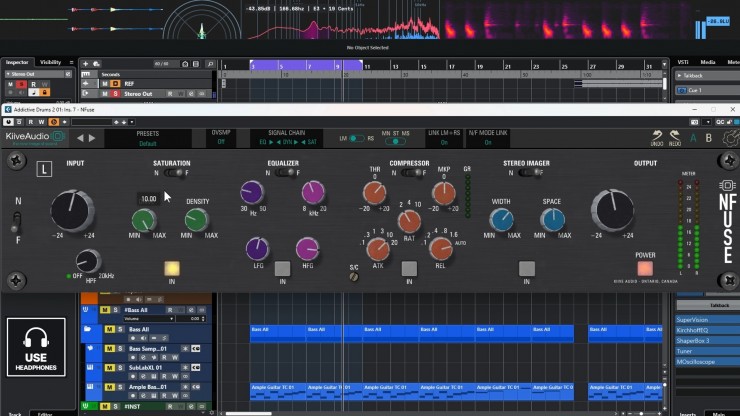Flip the Stereo Imager N/F switch
The width and height of the screenshot is (740, 416).
(x=528, y=173)
